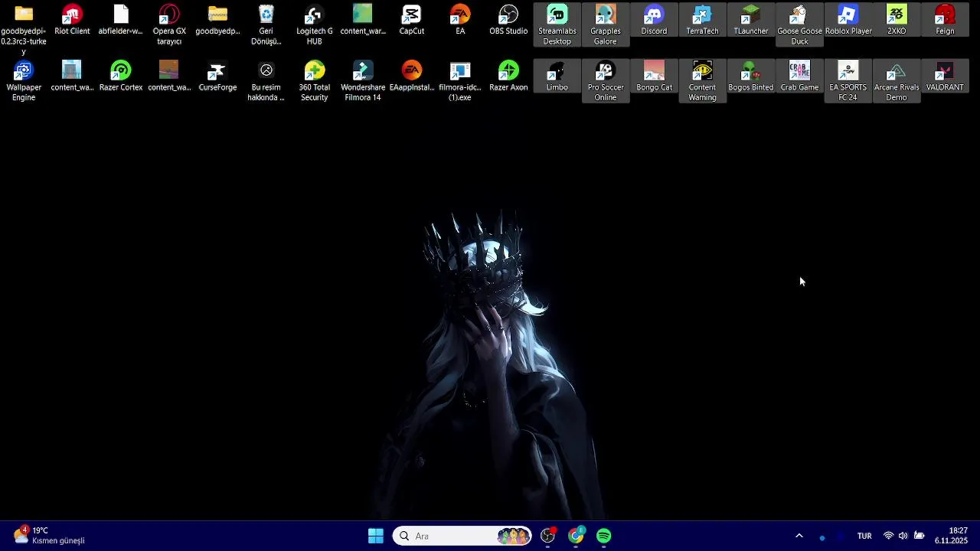Open the Discord desktop shortcut

(654, 21)
